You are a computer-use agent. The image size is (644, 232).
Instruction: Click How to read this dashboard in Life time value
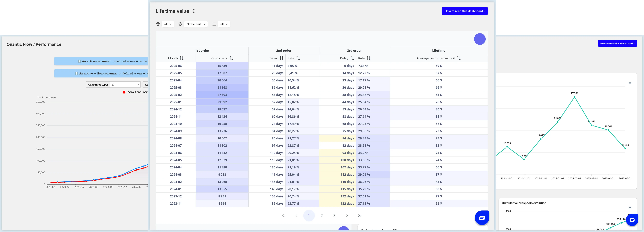pos(465,11)
